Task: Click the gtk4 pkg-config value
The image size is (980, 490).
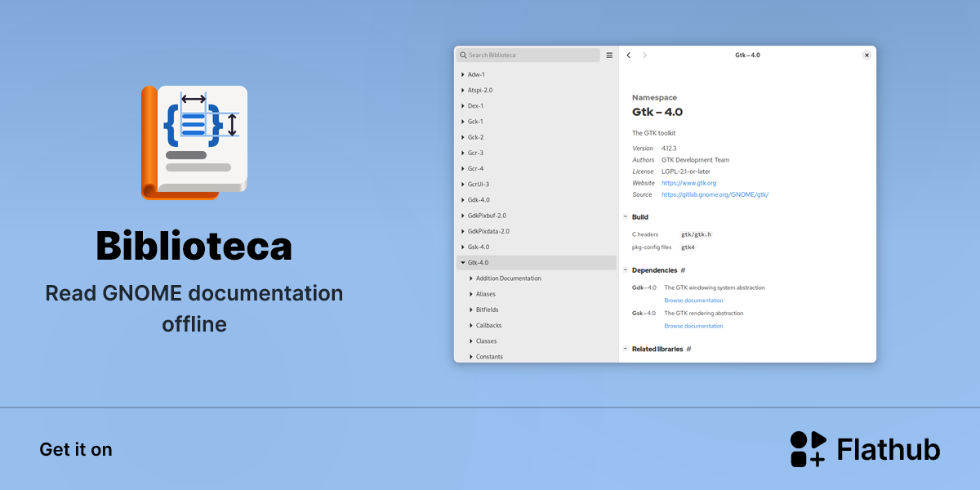Action: 688,247
